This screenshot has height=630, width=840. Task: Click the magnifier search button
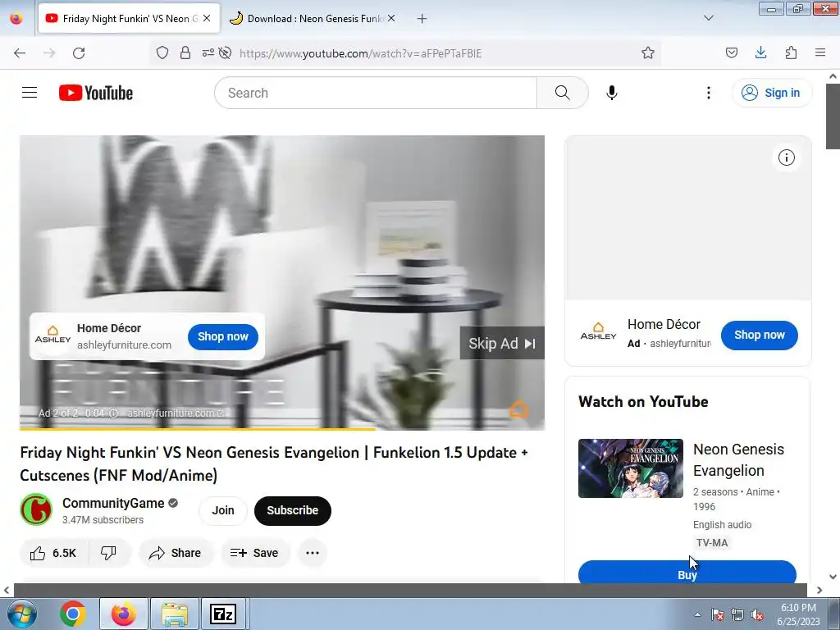pos(563,93)
